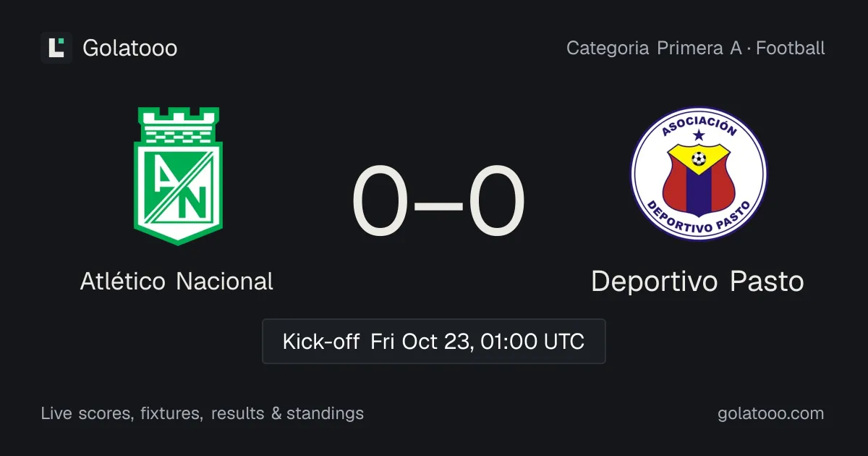Image resolution: width=868 pixels, height=456 pixels.
Task: Click the Deportivo Pasto team name
Action: click(x=697, y=281)
